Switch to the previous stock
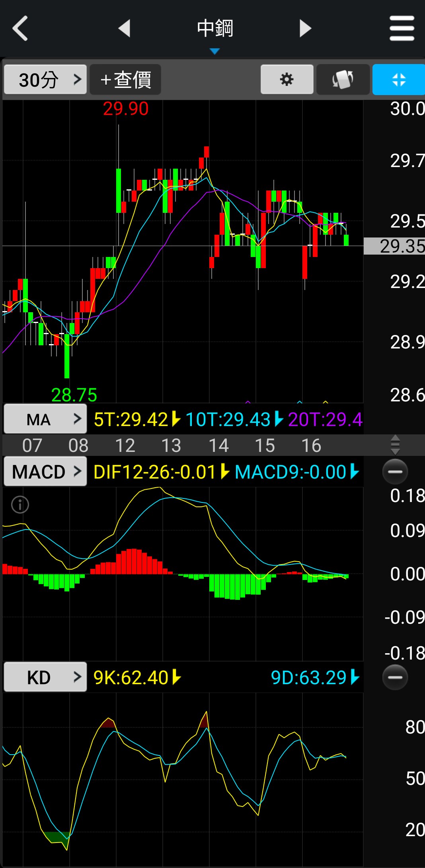The height and width of the screenshot is (868, 425). tap(125, 28)
